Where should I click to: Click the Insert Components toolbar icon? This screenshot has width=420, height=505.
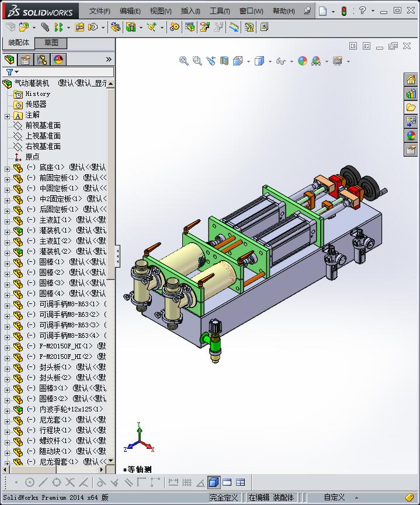[23, 27]
